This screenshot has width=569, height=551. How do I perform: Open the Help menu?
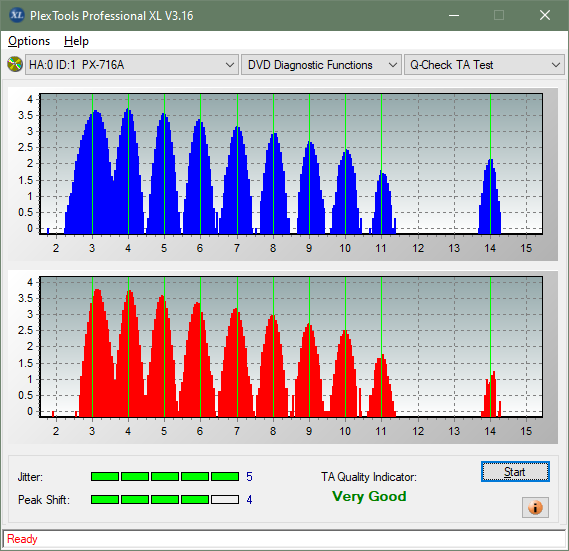[x=76, y=41]
